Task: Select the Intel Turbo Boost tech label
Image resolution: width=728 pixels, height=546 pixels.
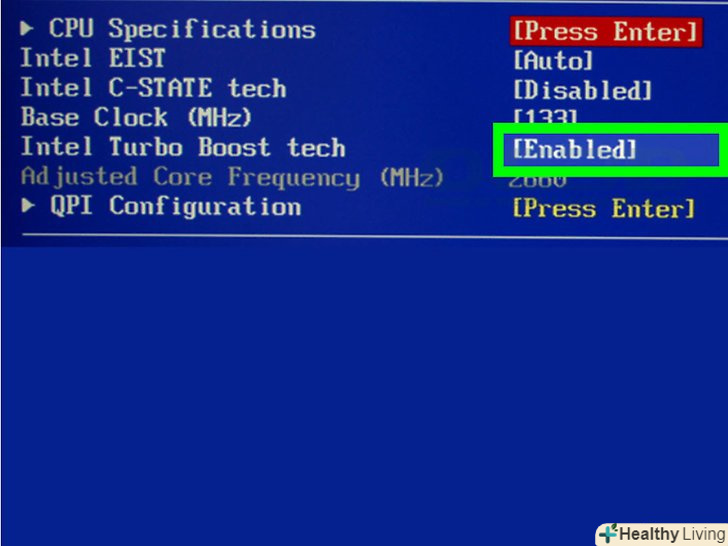Action: pos(183,147)
